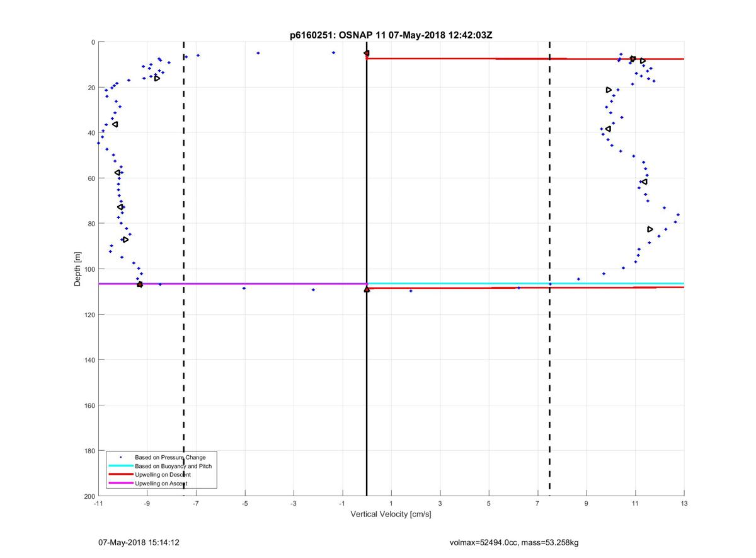This screenshot has width=756, height=558.
Task: Click y-axis tick label '60'
Action: pos(91,178)
